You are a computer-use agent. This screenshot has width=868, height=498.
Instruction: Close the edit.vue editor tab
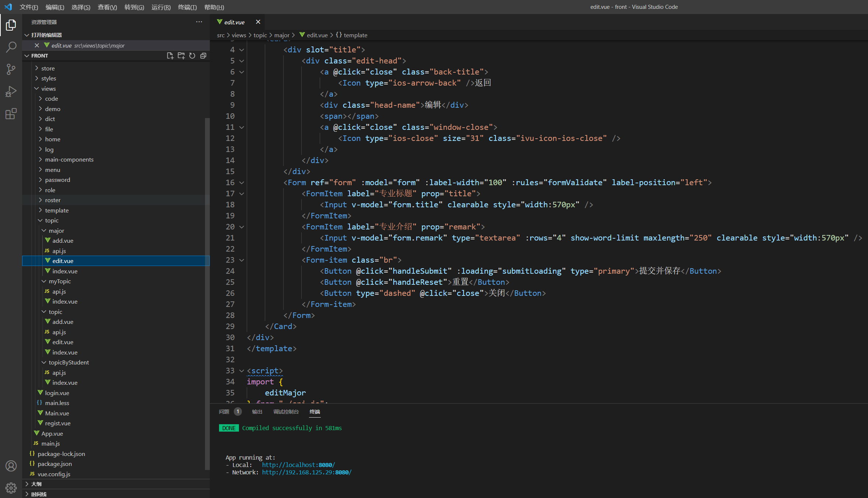[258, 22]
